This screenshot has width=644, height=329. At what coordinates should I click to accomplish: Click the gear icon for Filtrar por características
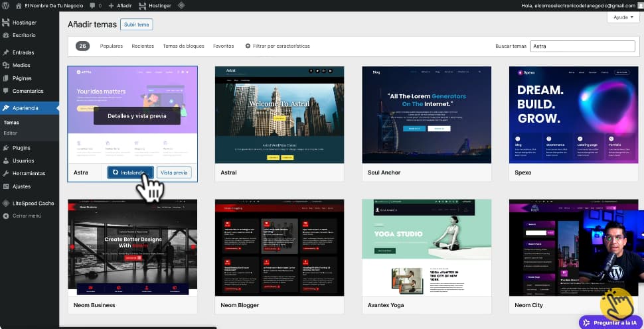click(248, 46)
